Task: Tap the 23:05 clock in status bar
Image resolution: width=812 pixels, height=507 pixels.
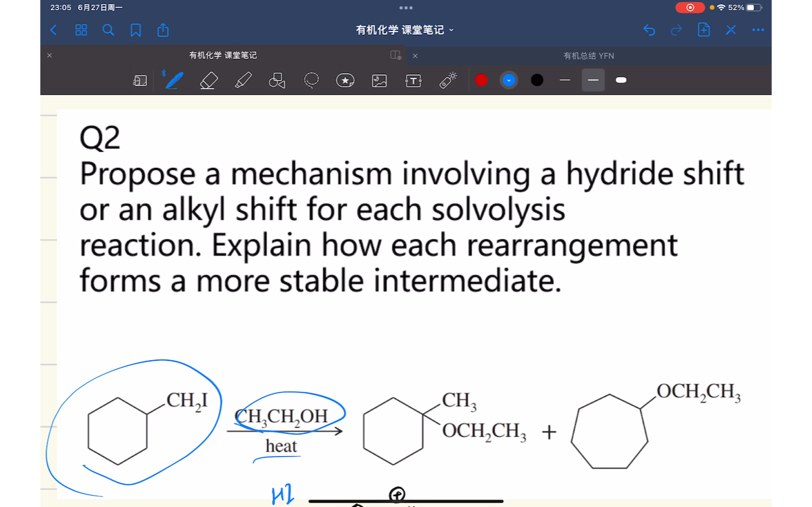Action: tap(61, 7)
